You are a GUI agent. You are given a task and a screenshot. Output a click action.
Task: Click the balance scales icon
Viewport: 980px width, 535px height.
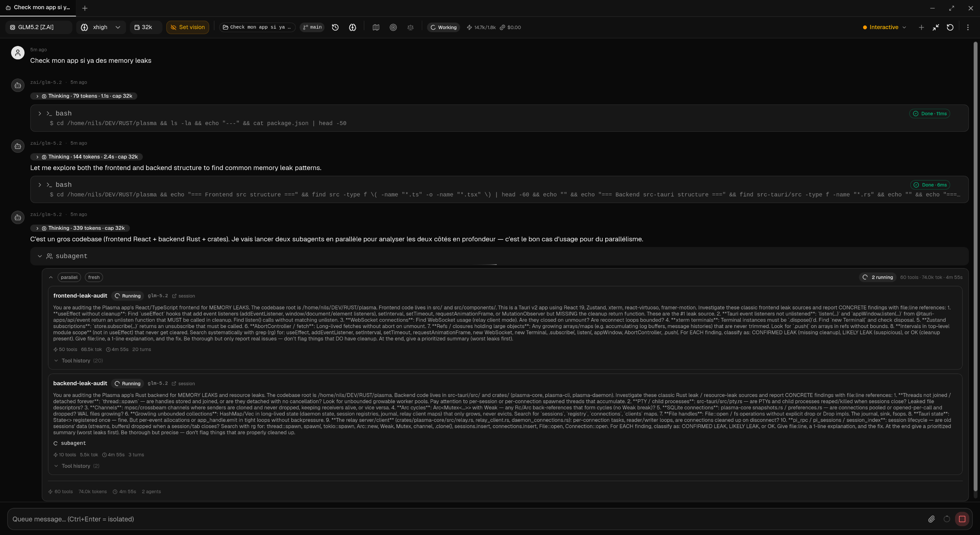pyautogui.click(x=410, y=27)
